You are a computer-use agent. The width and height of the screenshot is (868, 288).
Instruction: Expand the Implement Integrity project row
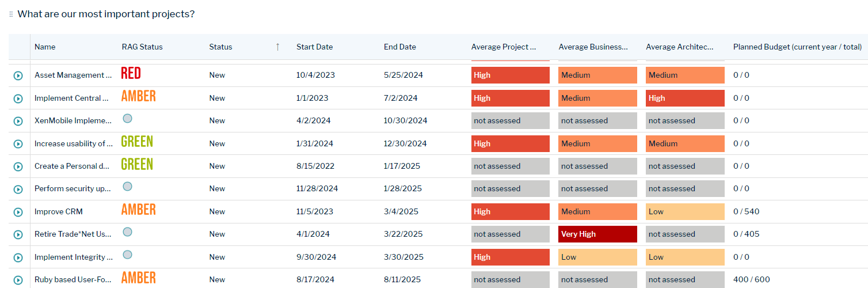coord(18,257)
